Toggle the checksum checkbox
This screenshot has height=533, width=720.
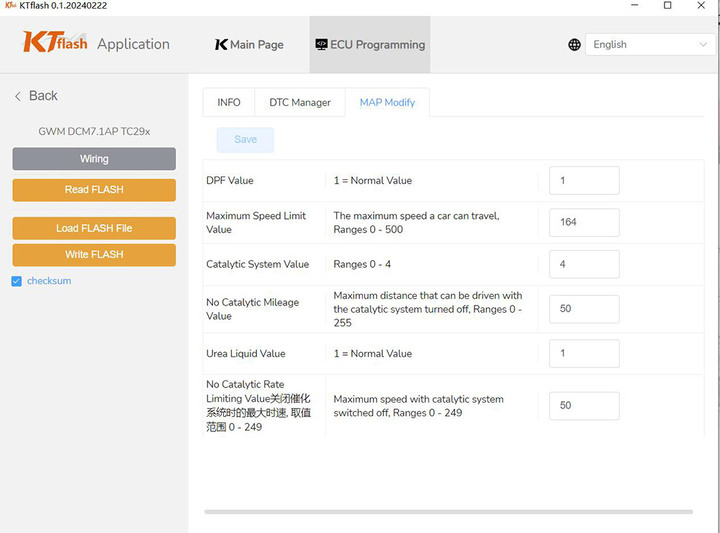pyautogui.click(x=17, y=281)
